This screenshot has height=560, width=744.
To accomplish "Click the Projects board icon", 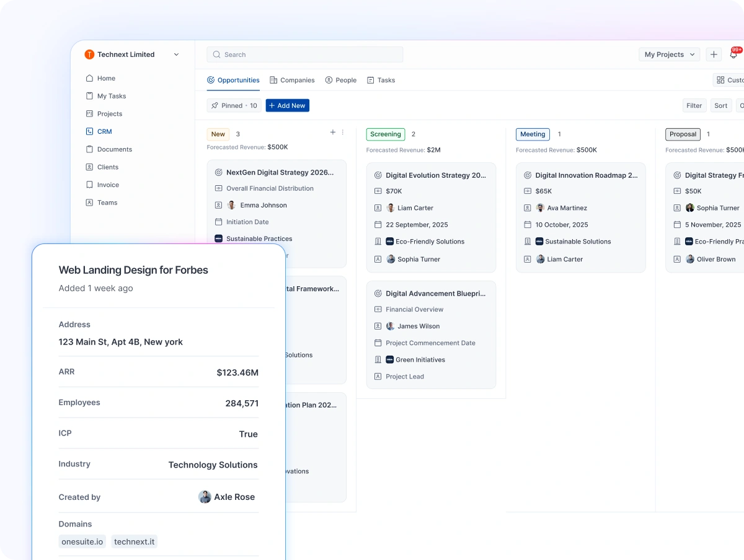I will pyautogui.click(x=89, y=114).
